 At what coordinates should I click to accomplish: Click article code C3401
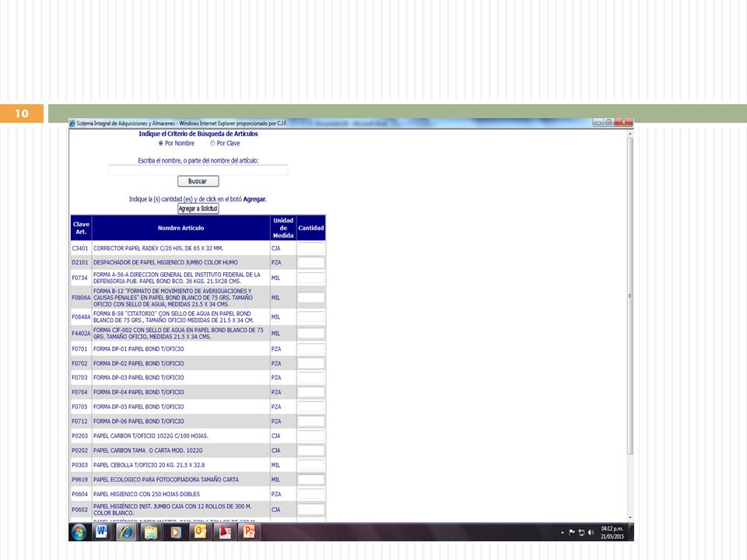point(80,248)
